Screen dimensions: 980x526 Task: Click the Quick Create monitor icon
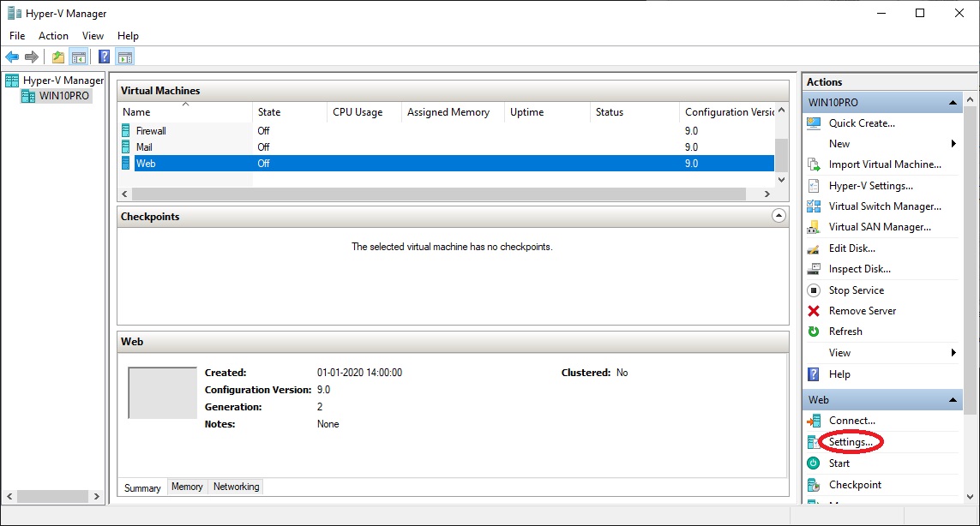[814, 123]
